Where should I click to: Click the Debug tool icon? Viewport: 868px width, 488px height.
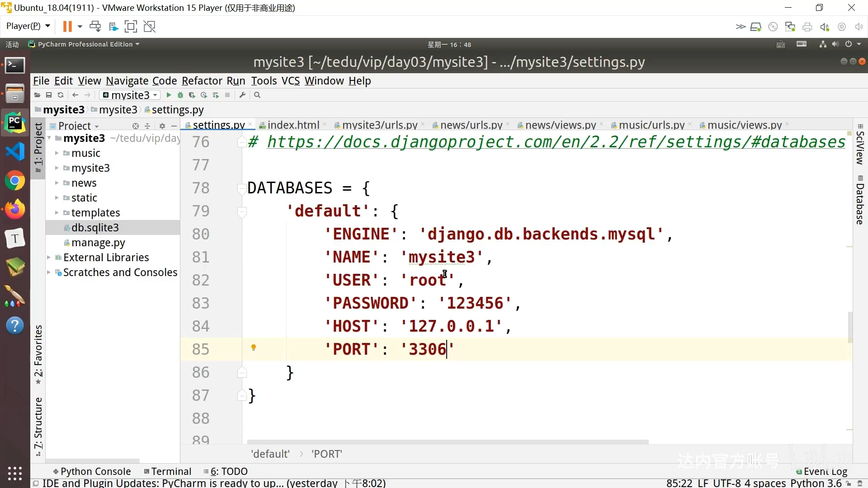[x=180, y=95]
